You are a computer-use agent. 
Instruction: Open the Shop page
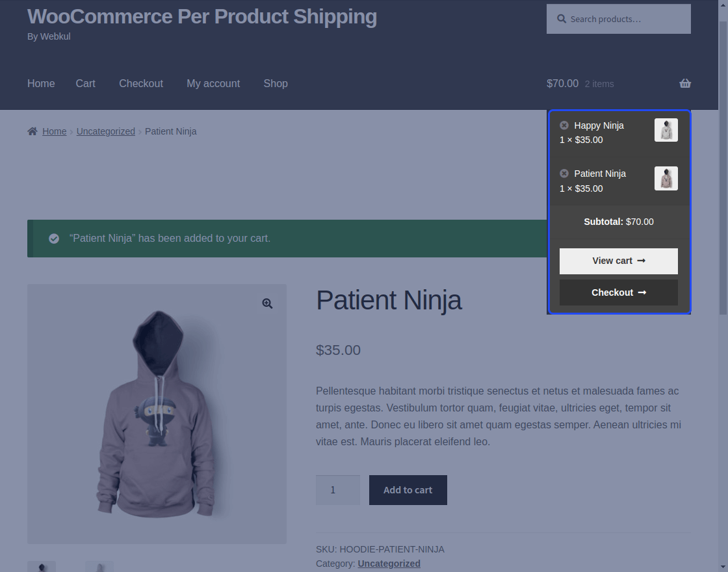pos(276,83)
